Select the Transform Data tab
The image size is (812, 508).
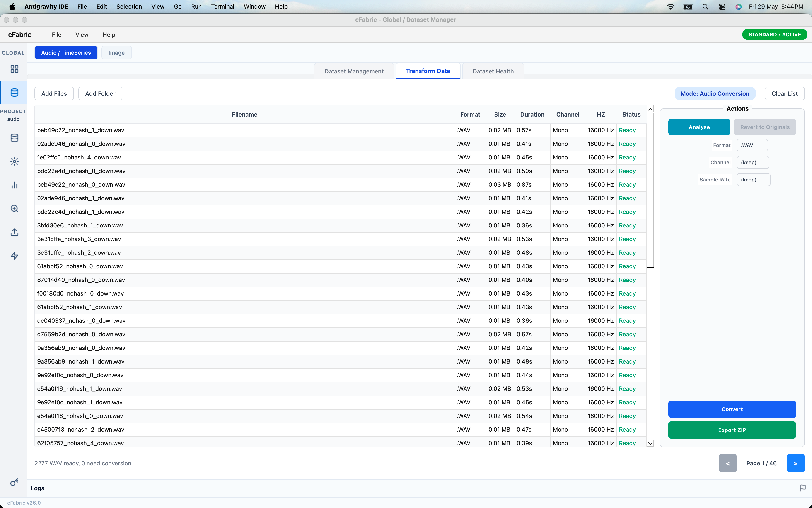point(428,71)
